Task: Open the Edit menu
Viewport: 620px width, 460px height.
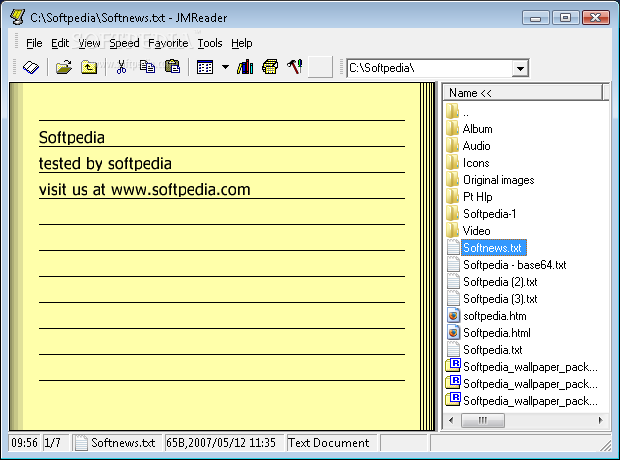Action: coord(60,43)
